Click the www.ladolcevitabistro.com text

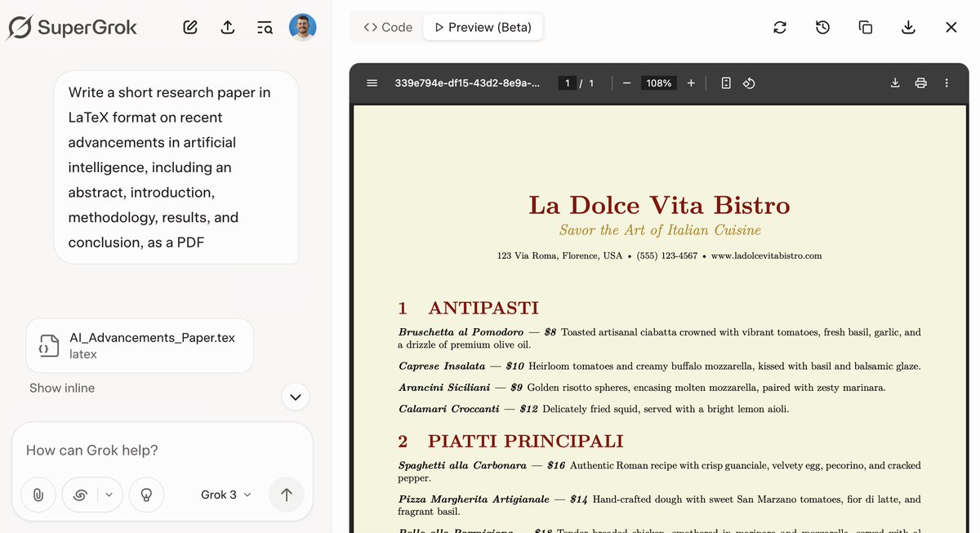(766, 255)
